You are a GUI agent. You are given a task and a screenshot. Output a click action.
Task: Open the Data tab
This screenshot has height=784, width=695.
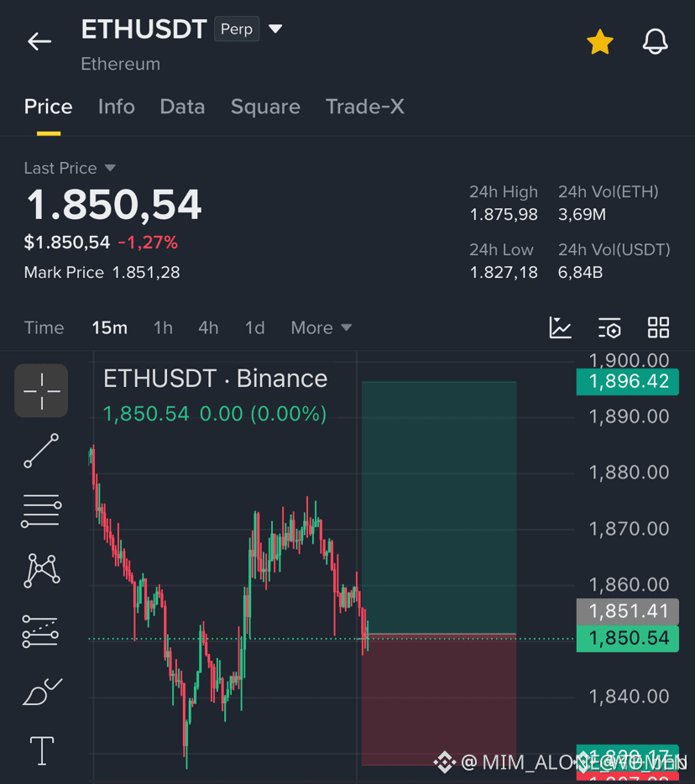tap(182, 107)
